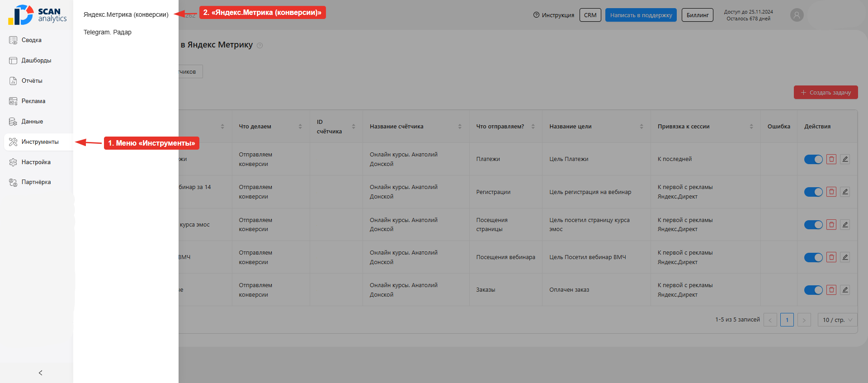Click the Scan analytics logo
The height and width of the screenshot is (383, 868).
pos(37,15)
